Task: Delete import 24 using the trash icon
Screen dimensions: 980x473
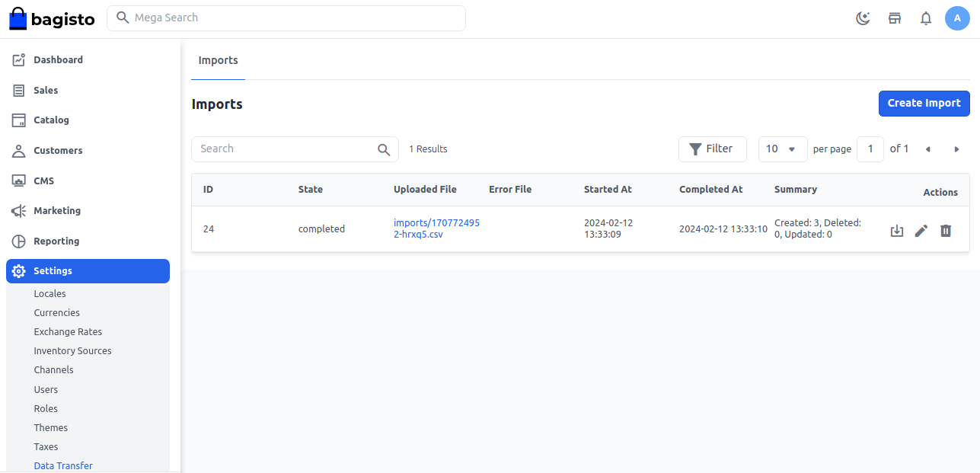Action: point(946,230)
